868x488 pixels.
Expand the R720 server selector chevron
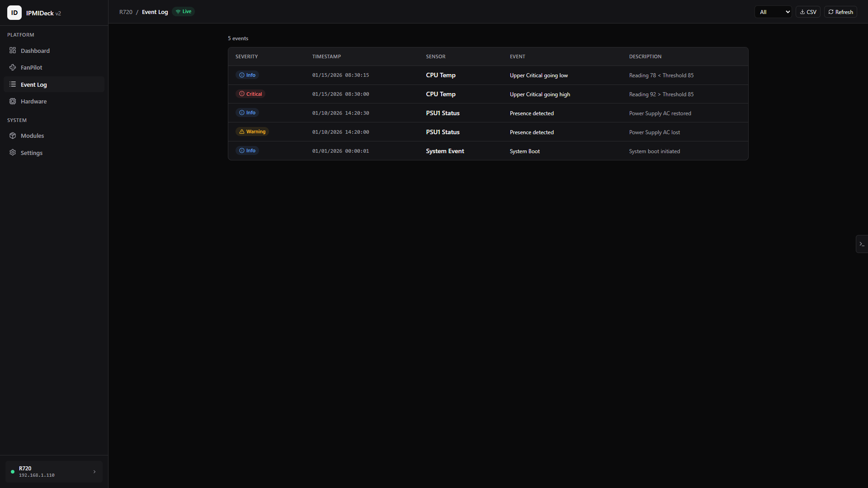(x=94, y=472)
